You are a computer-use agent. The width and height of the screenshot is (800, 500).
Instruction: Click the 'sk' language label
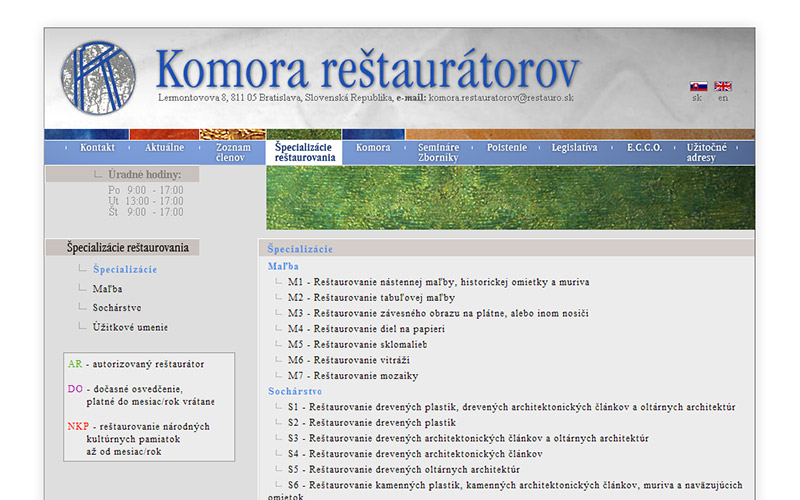(x=697, y=98)
